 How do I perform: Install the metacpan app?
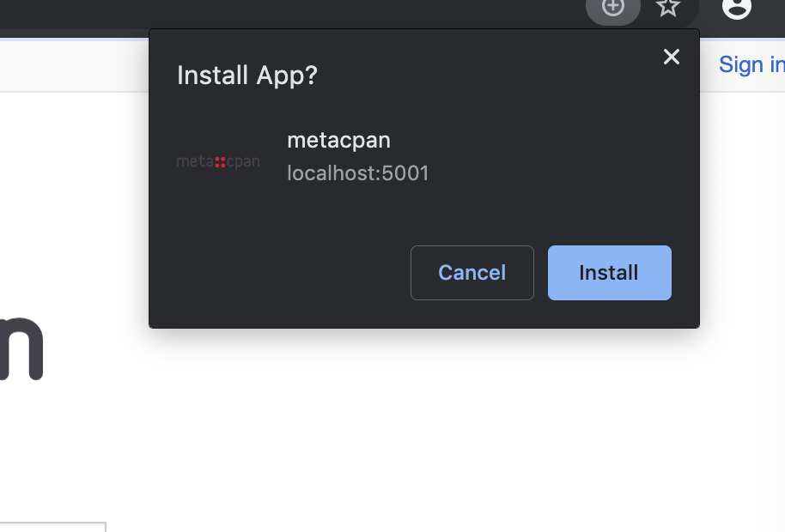[x=609, y=272]
